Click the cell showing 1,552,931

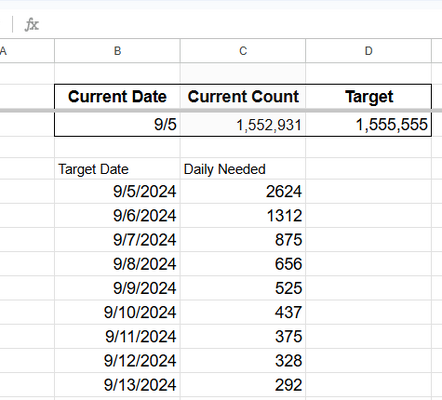pyautogui.click(x=243, y=124)
